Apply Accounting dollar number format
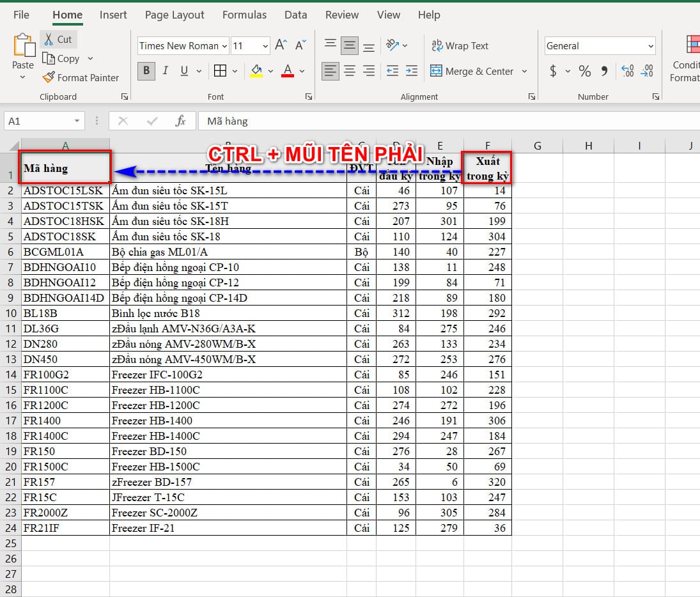 coord(553,70)
